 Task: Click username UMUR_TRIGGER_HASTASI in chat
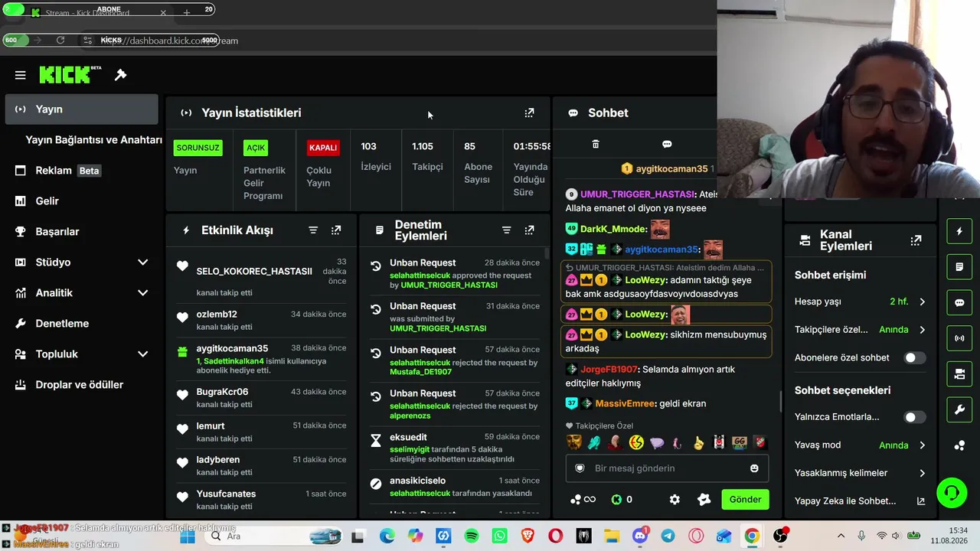pyautogui.click(x=638, y=194)
